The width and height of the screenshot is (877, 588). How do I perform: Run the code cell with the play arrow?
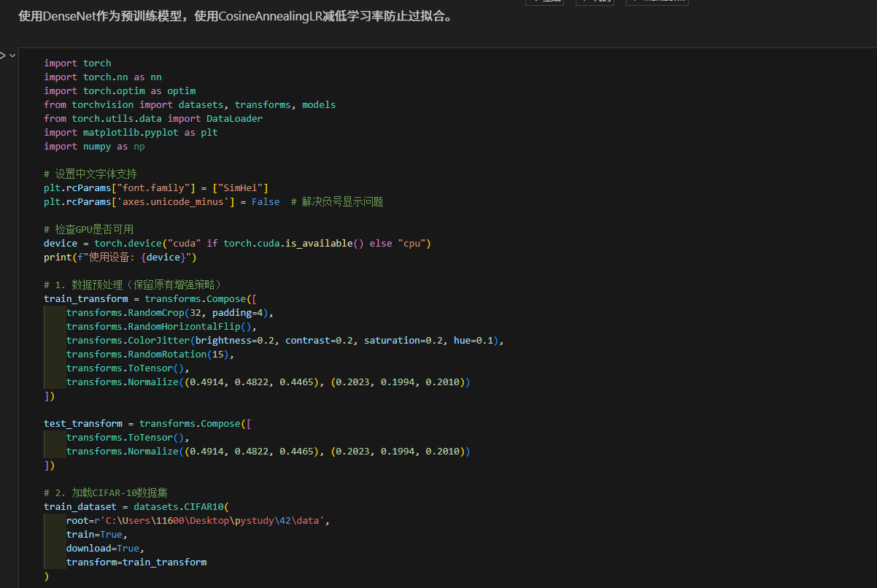tap(2, 55)
